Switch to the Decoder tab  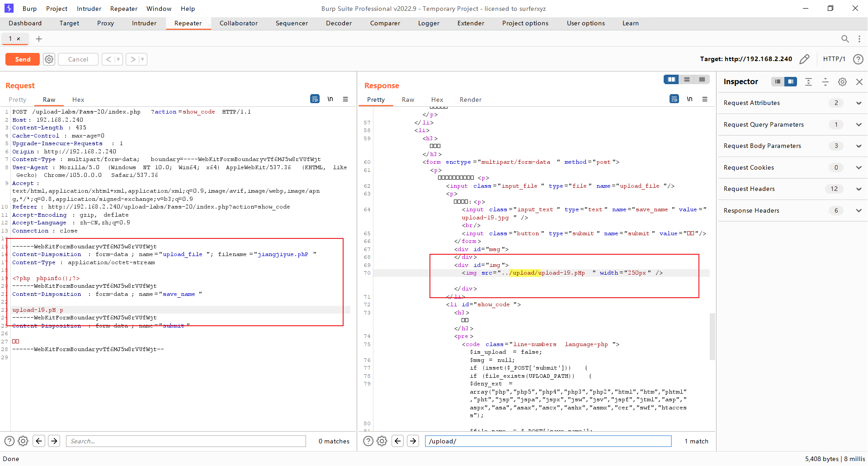click(339, 24)
